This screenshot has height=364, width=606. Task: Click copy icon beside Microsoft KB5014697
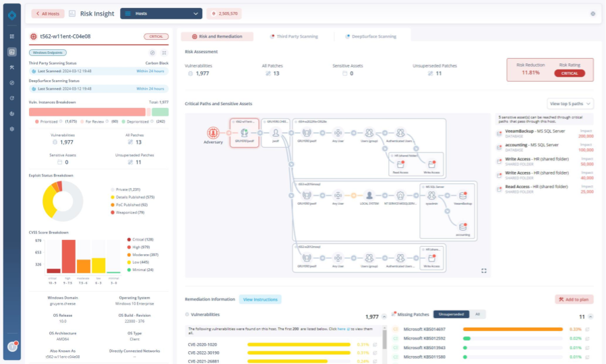click(587, 329)
